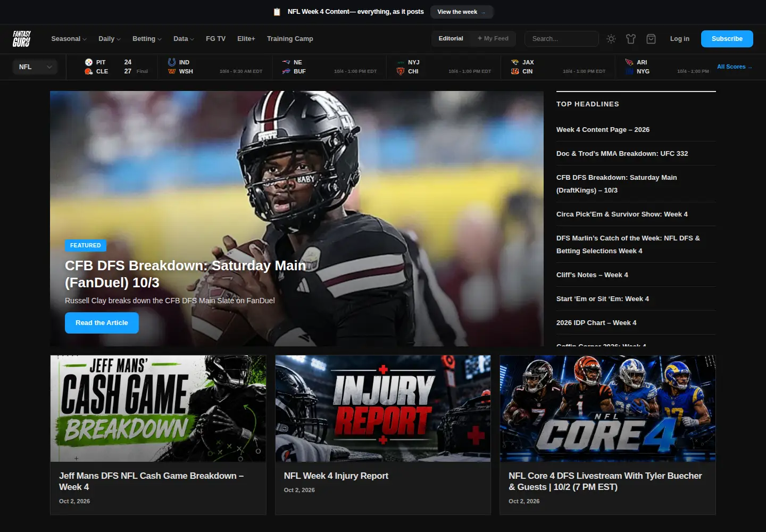Image resolution: width=766 pixels, height=532 pixels.
Task: Click the Log in link
Action: [679, 39]
